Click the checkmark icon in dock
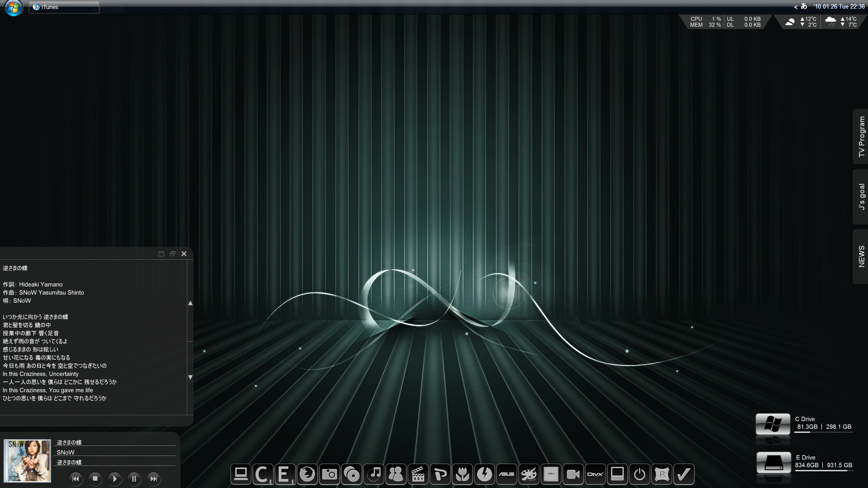Viewport: 868px width, 488px height. coord(684,474)
